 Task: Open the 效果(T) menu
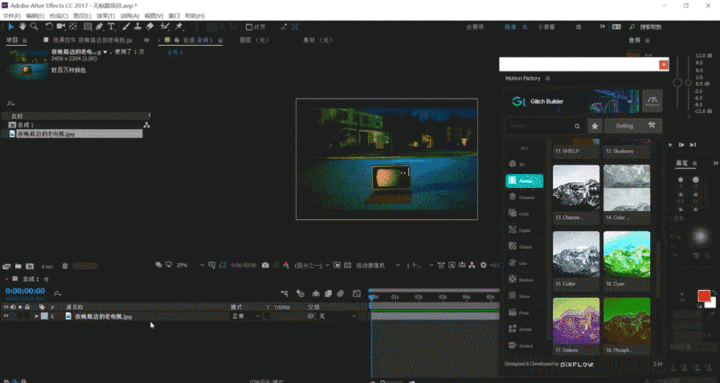point(106,16)
